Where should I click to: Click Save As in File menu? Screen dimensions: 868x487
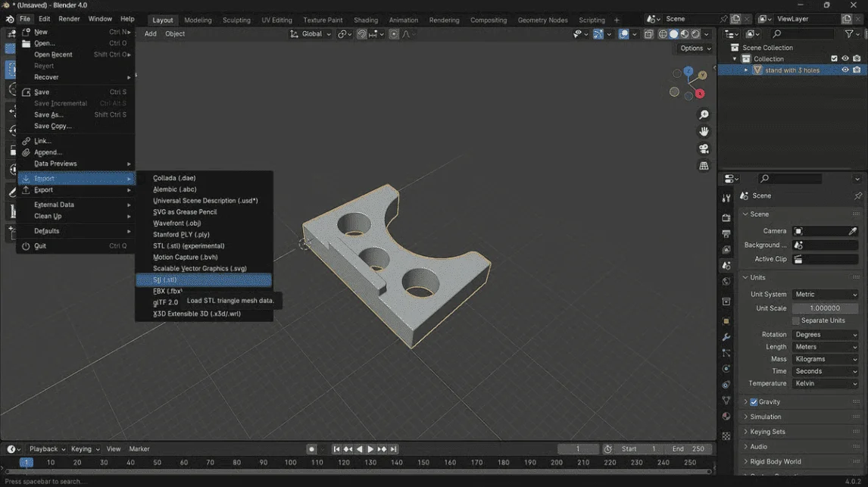tap(48, 115)
